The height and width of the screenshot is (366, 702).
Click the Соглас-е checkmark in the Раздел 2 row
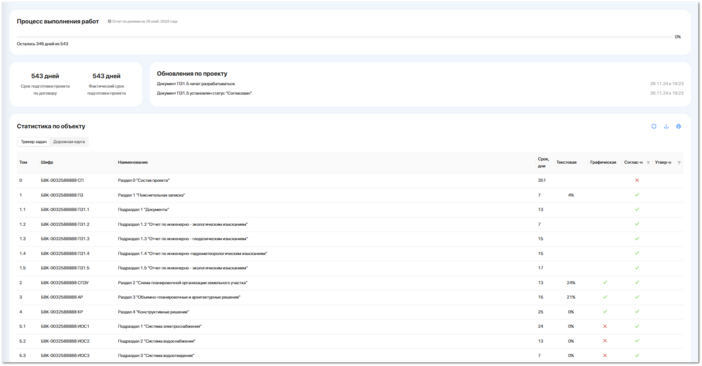click(637, 282)
